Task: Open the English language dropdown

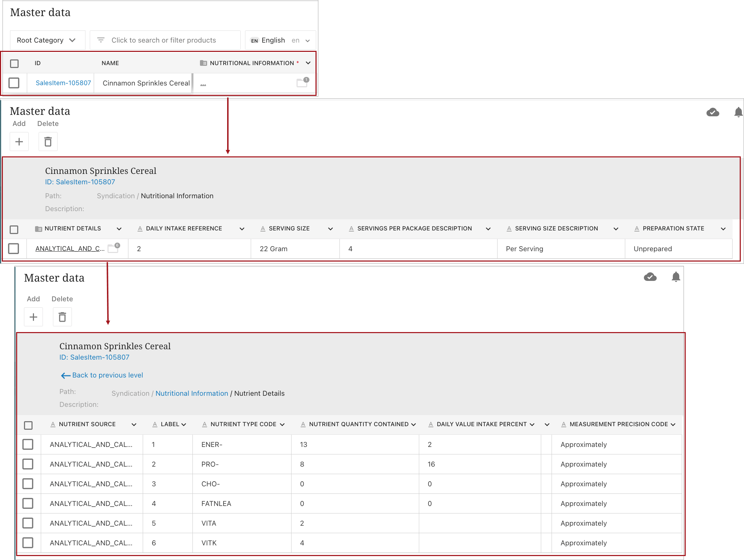Action: (x=280, y=40)
